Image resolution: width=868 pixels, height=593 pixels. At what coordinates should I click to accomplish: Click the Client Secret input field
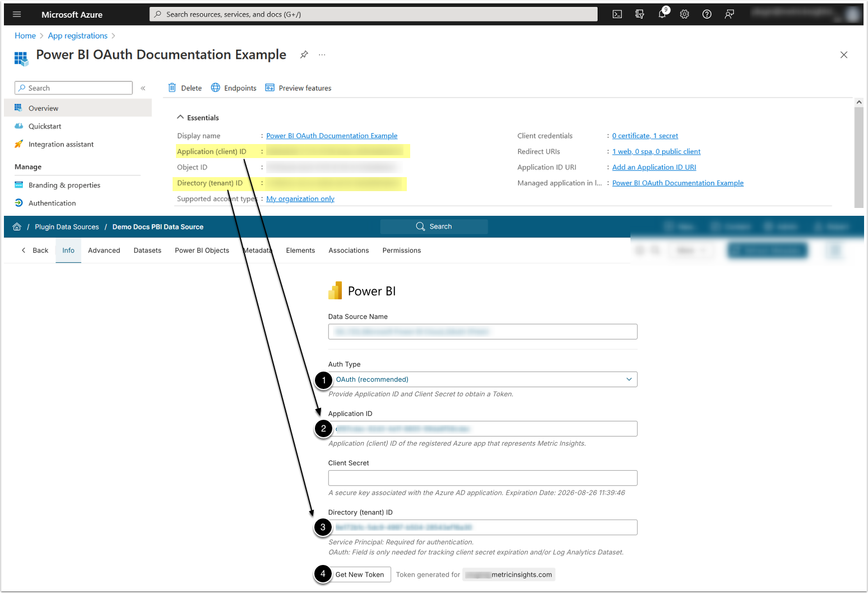pos(482,478)
